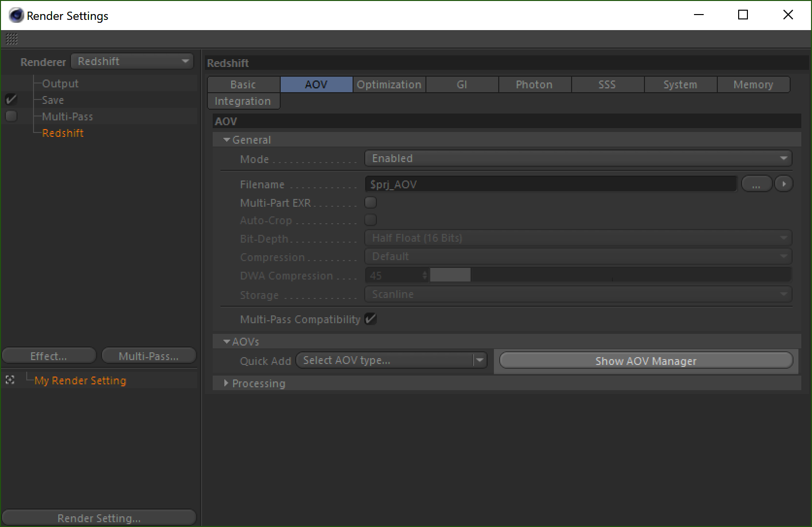Screen dimensions: 812x527
Task: Click the Cinema 4D logo in title bar
Action: point(16,16)
